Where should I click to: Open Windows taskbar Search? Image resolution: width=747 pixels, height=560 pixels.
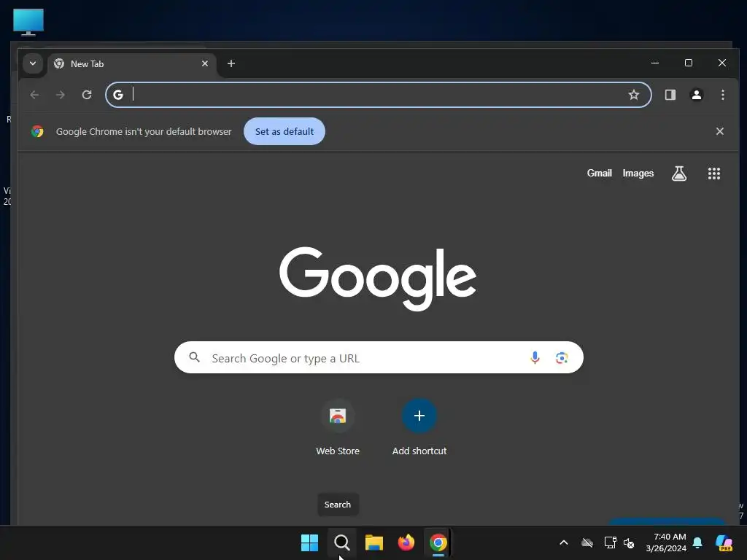(x=341, y=542)
